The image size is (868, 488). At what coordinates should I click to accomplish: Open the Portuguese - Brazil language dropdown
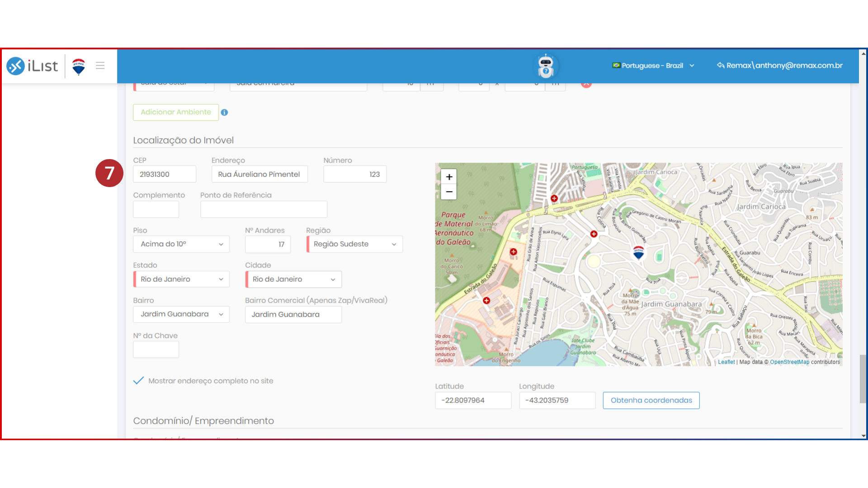(x=653, y=66)
